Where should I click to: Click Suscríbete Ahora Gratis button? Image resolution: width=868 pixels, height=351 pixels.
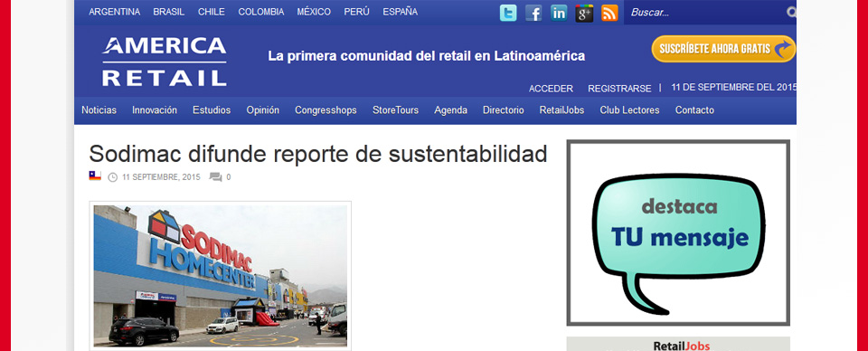pos(723,49)
